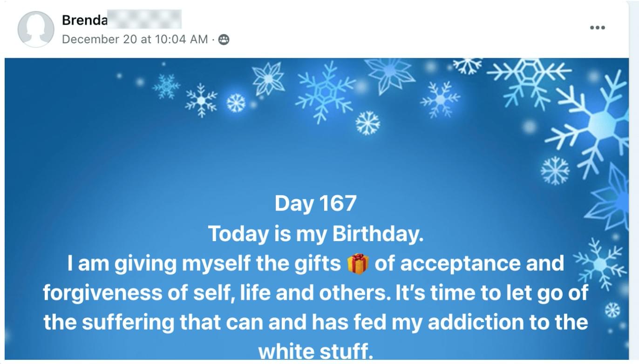Open the post options three-dot menu
Image resolution: width=639 pixels, height=364 pixels.
point(597,28)
